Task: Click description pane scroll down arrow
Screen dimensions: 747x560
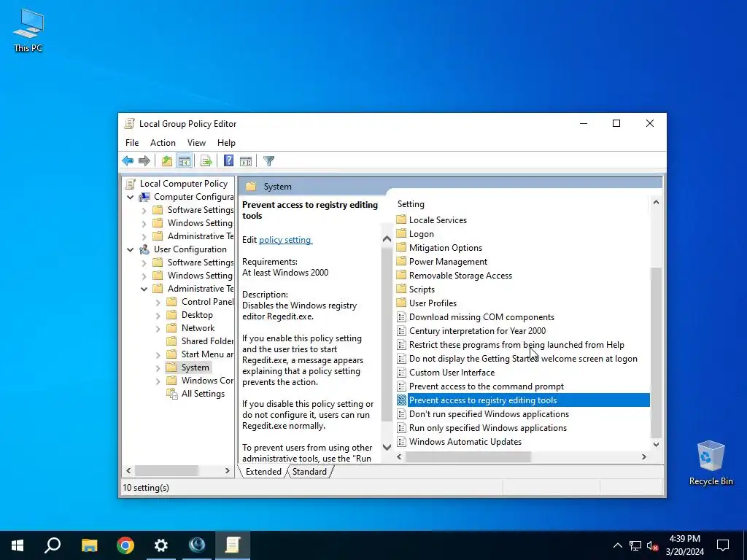Action: 387,447
